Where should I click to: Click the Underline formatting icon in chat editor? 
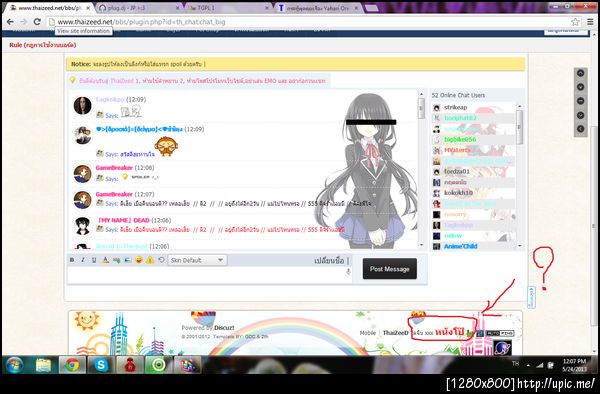[x=94, y=260]
